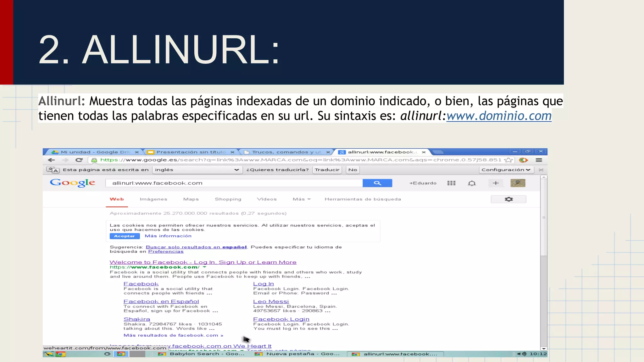Close the Trucos, comandos tab
Image resolution: width=644 pixels, height=362 pixels.
click(328, 152)
